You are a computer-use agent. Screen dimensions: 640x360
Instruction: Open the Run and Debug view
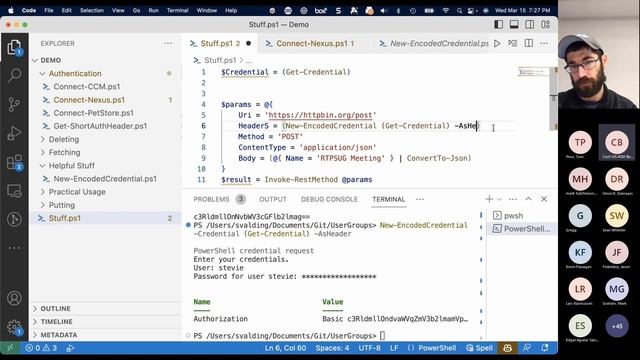coord(14,133)
